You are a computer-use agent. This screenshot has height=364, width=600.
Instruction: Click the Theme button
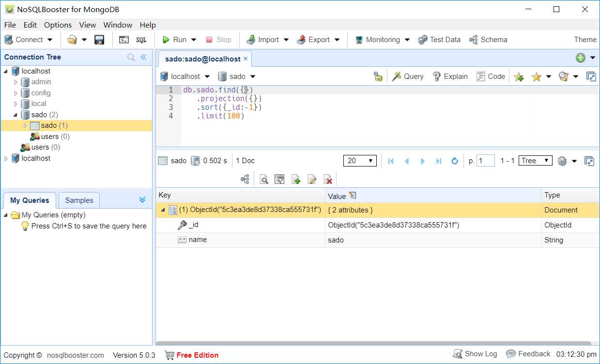(585, 40)
